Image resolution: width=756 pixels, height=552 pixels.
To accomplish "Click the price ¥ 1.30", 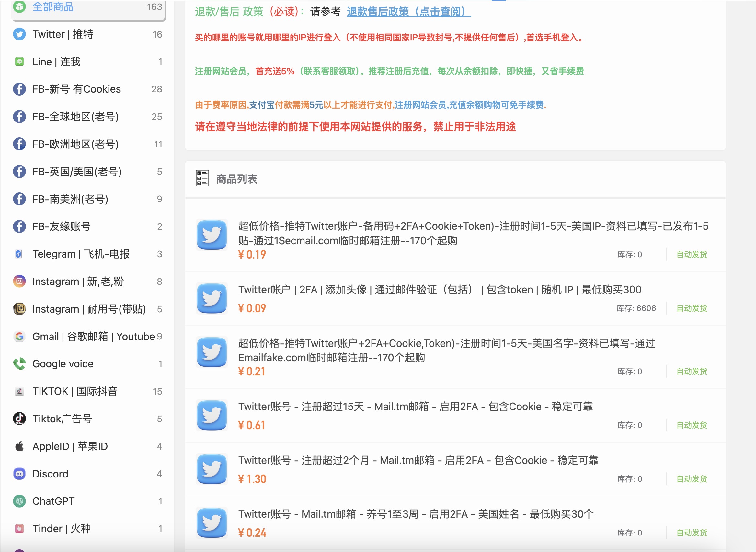I will pos(252,479).
